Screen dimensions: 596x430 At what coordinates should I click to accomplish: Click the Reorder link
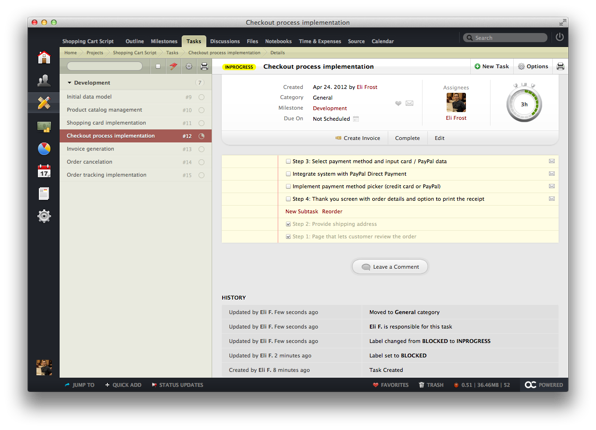coord(332,211)
